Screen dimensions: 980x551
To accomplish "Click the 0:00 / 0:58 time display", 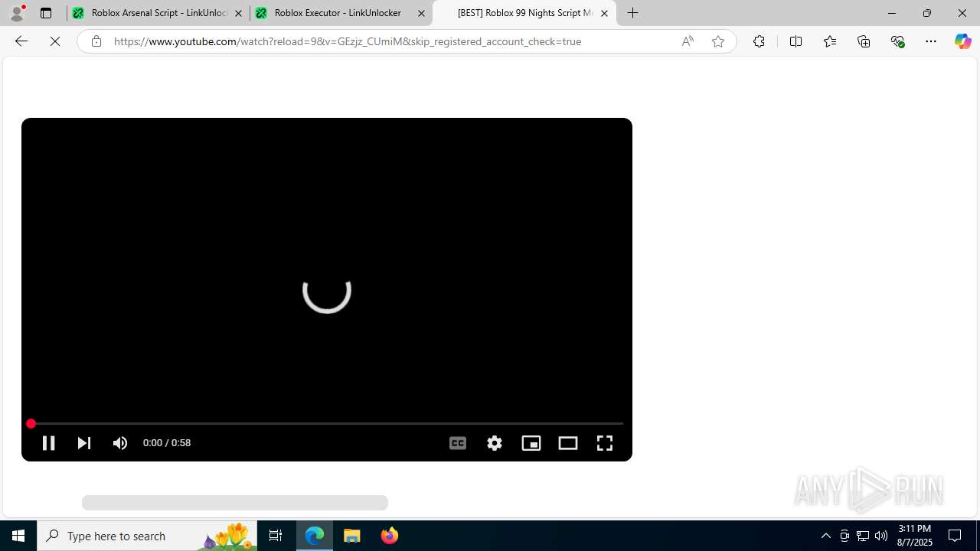I will (167, 443).
